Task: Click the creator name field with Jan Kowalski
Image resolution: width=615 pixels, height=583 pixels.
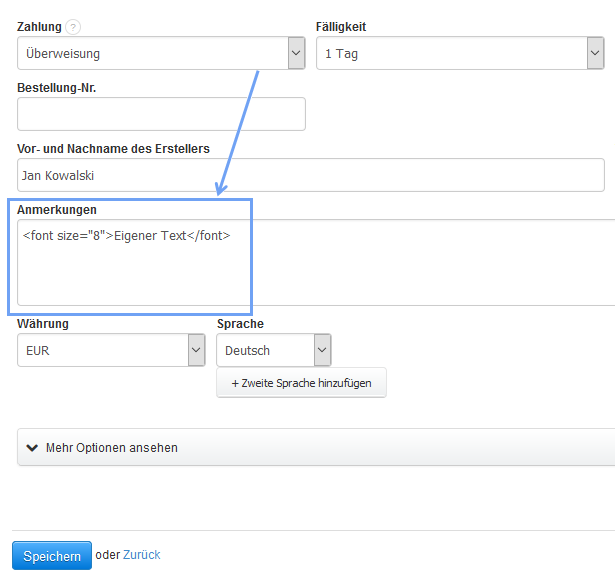Action: [311, 175]
